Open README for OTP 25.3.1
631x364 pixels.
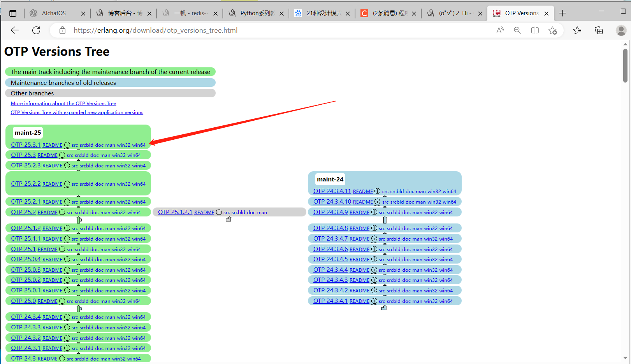tap(52, 145)
